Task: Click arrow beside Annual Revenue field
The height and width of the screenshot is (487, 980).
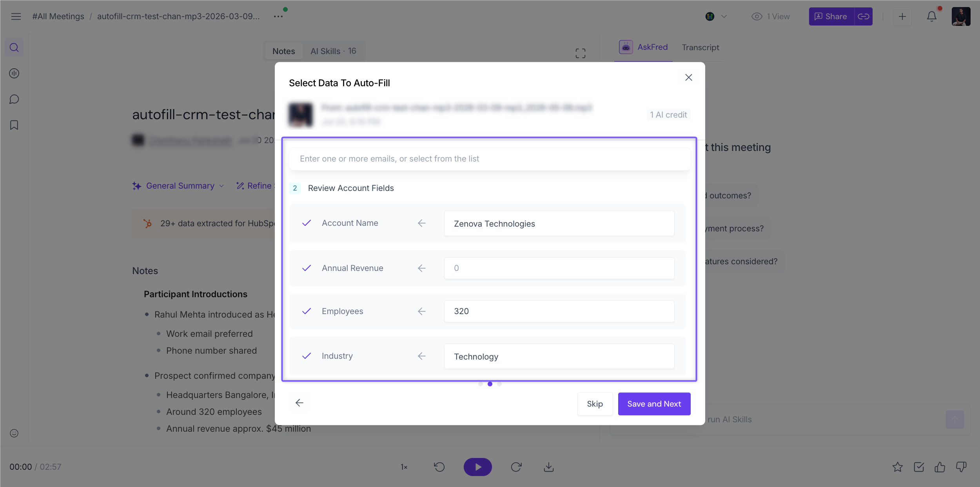Action: pyautogui.click(x=422, y=268)
